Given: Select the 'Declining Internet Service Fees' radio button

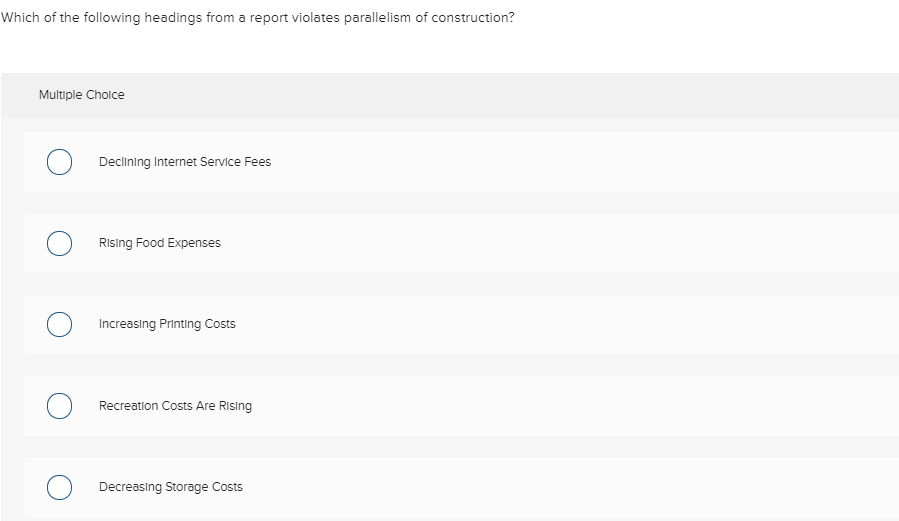Looking at the screenshot, I should click(x=59, y=162).
